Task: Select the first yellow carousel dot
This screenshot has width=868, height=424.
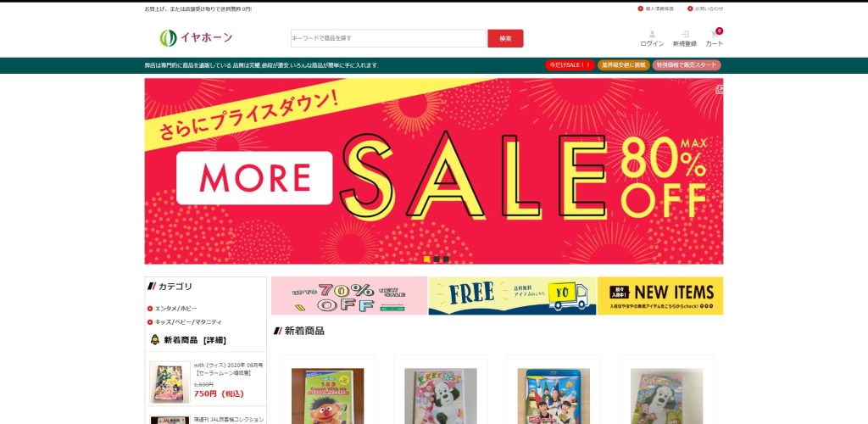Action: 427,259
